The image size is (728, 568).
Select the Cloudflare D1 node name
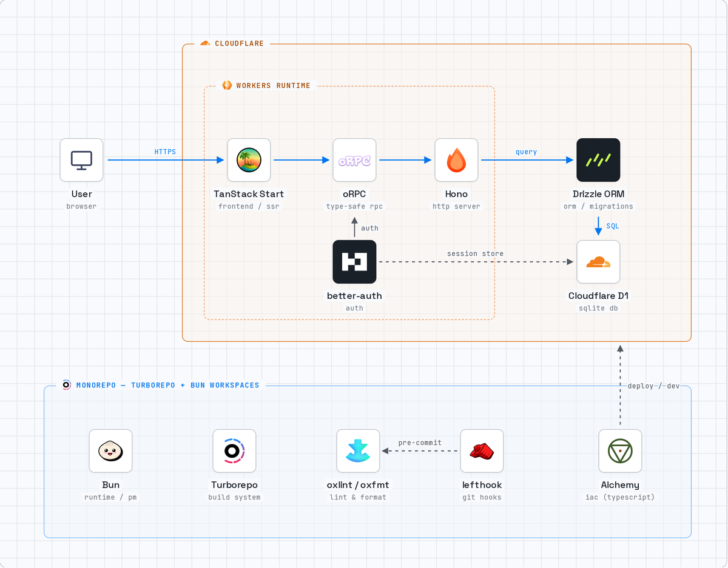[598, 296]
